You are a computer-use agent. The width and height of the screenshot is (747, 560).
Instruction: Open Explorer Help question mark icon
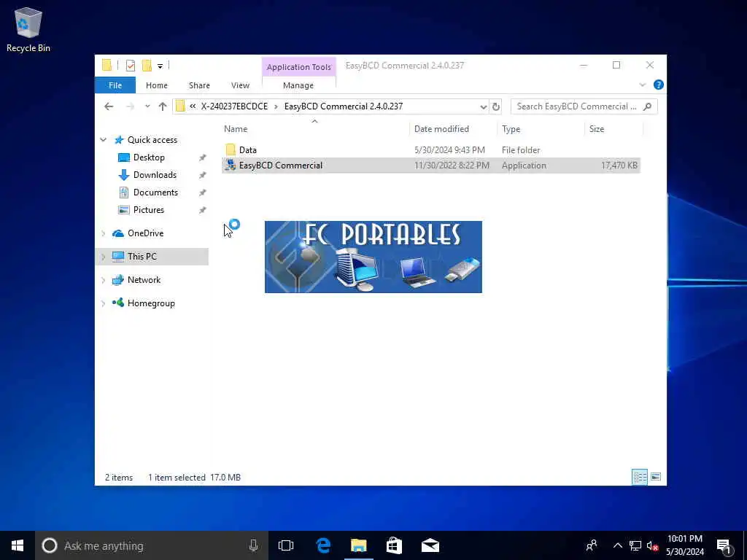(x=659, y=85)
